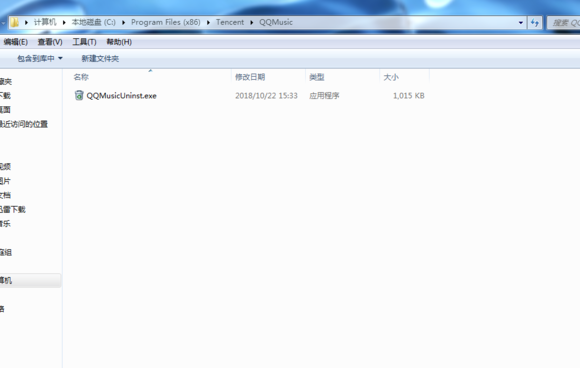The image size is (580, 368).
Task: Navigate to Tencent folder breadcrumb
Action: click(230, 22)
